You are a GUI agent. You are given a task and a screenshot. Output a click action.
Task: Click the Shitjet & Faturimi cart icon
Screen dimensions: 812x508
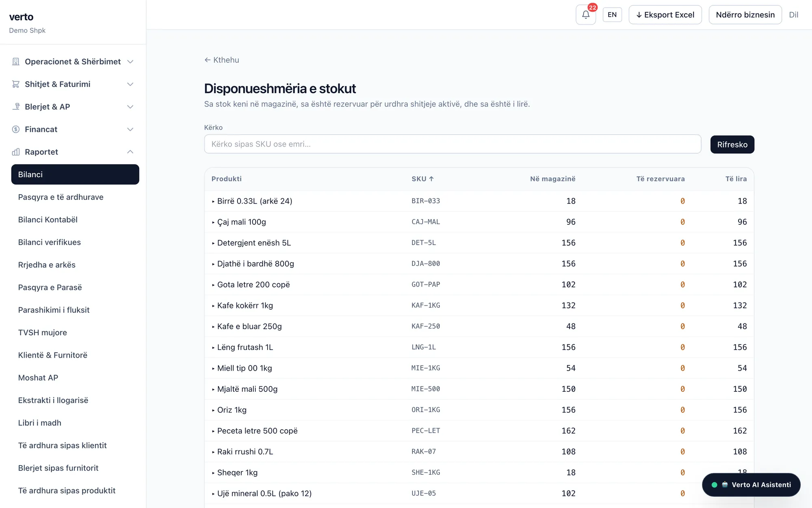(16, 84)
